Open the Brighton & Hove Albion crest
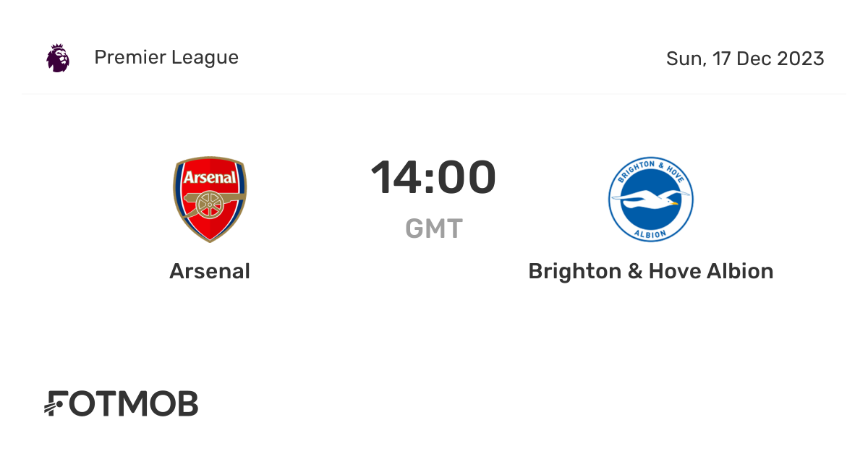 (650, 200)
